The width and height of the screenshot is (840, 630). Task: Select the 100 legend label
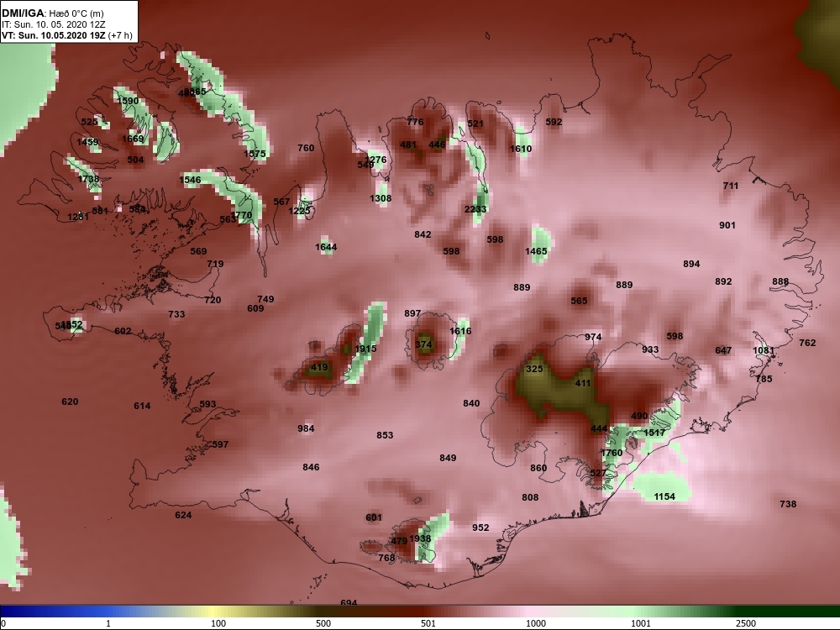(x=218, y=623)
